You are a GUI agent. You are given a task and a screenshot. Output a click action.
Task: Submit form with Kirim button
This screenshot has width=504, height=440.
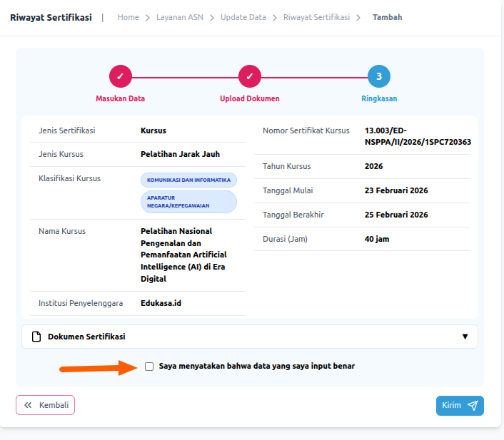pyautogui.click(x=459, y=405)
